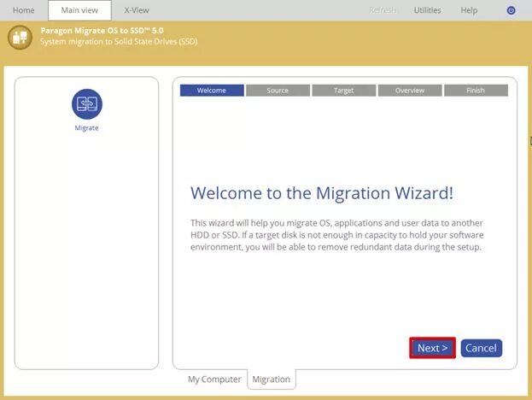Click the Paragon Migrate OS to SSD title

[x=102, y=31]
